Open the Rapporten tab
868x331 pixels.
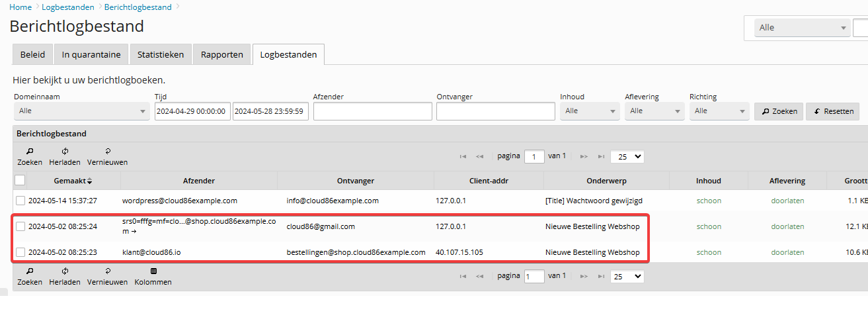click(222, 54)
